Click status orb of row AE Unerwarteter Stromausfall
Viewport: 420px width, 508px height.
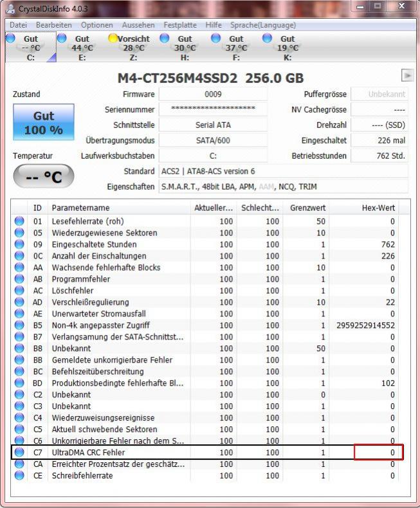(19, 314)
